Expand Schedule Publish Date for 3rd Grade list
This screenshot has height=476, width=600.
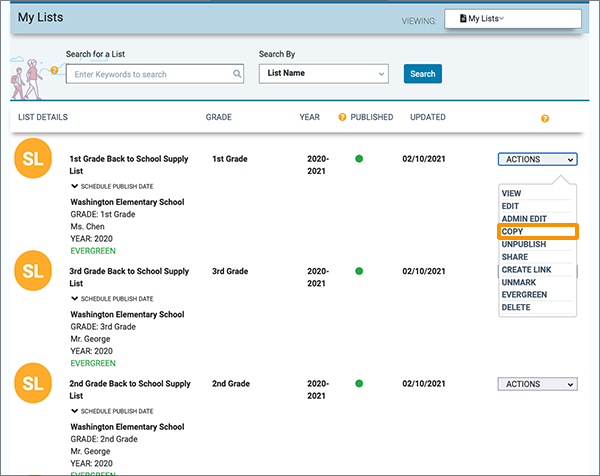click(112, 298)
